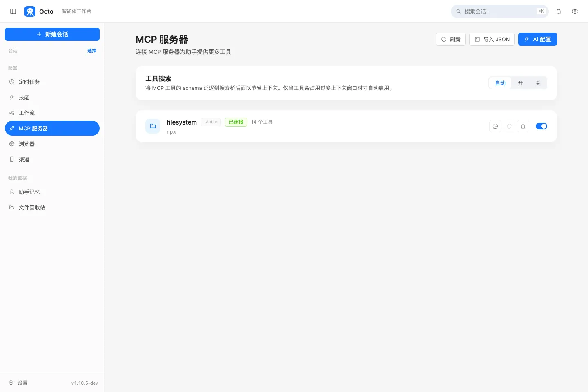Open settings via the top-right gear icon
588x392 pixels.
(x=575, y=11)
